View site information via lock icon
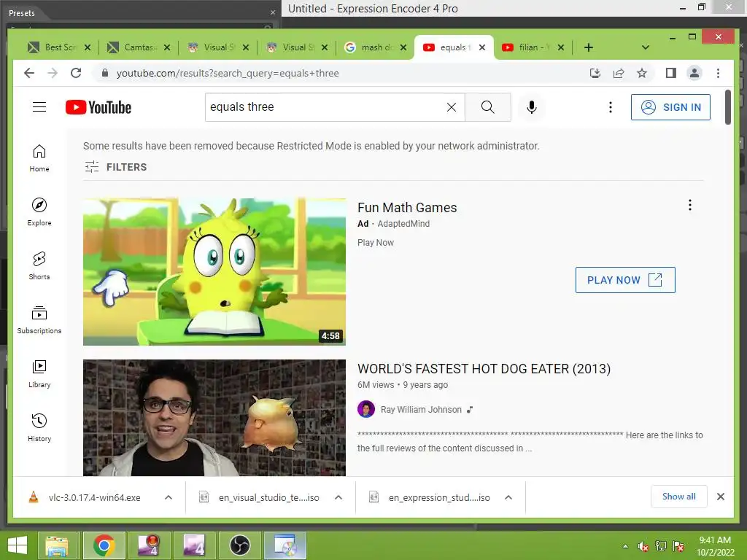Viewport: 747px width, 560px height. click(x=105, y=73)
